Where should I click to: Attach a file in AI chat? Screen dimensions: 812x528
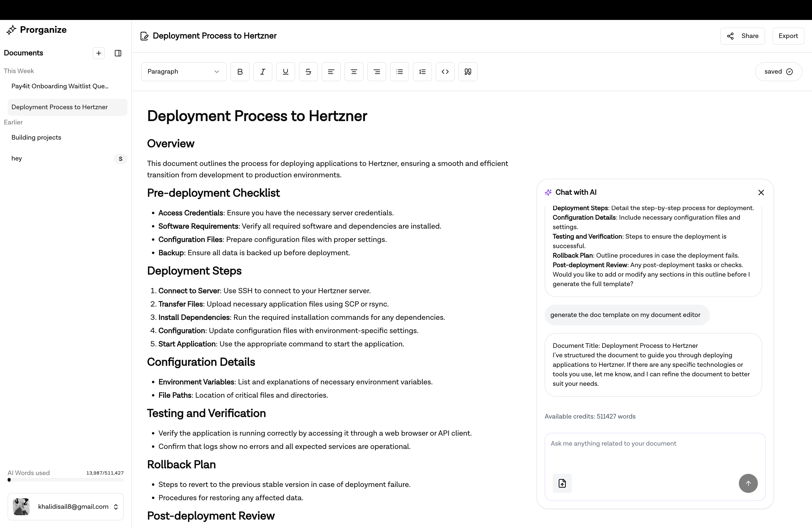(562, 483)
